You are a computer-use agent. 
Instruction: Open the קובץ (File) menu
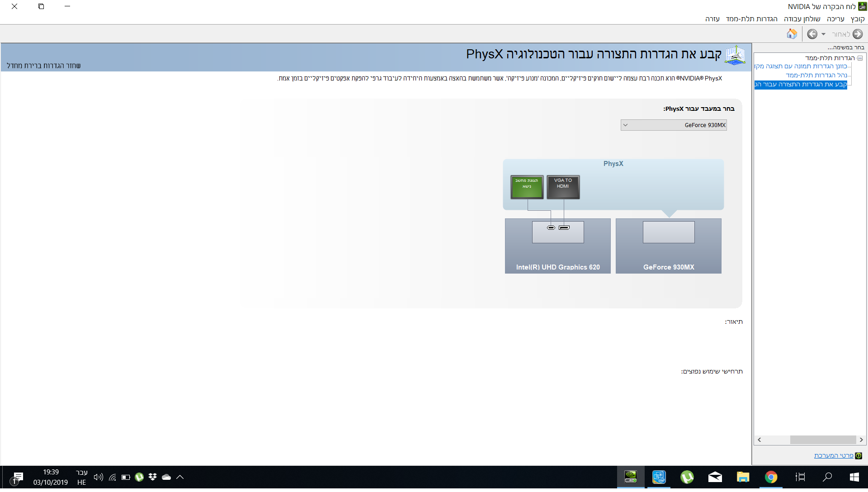857,19
